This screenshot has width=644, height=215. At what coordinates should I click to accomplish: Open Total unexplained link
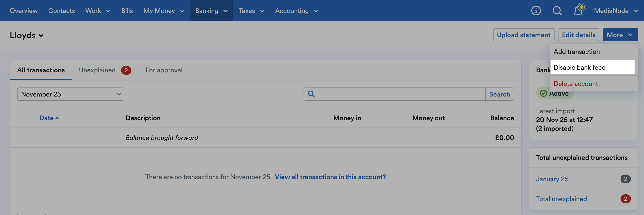coord(561,199)
